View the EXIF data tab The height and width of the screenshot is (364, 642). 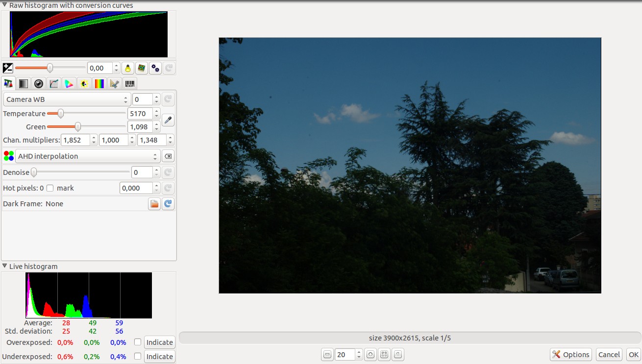click(129, 83)
